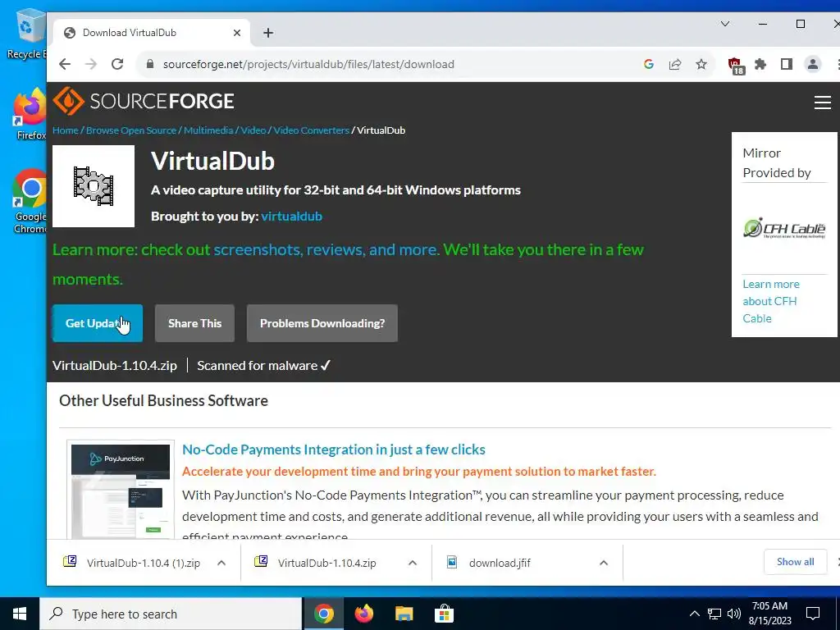Select the Recycle Bin desktop icon
This screenshot has width=840, height=630.
pos(27,34)
